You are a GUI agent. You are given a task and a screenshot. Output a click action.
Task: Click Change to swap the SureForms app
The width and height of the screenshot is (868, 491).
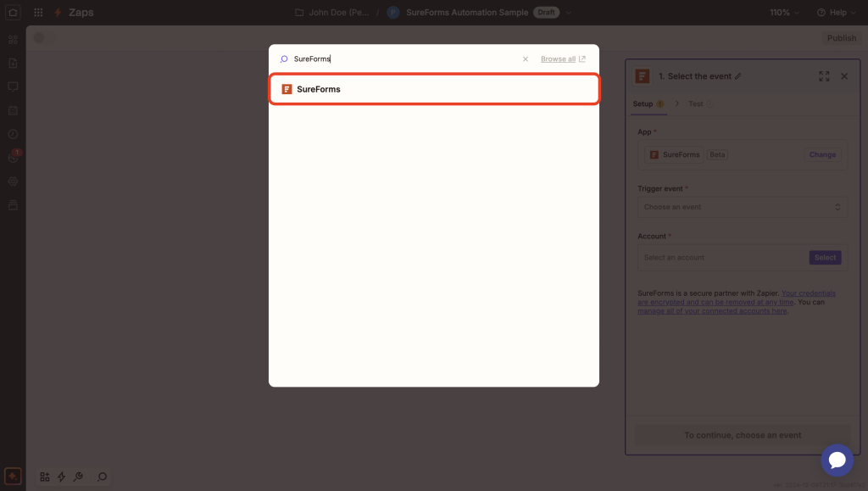click(x=821, y=154)
